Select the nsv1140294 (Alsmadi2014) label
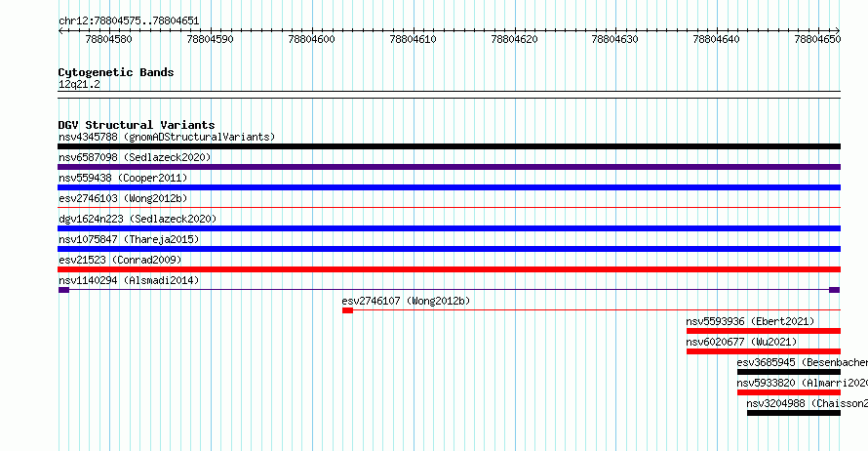Viewport: 868px width, 451px height. [x=129, y=280]
